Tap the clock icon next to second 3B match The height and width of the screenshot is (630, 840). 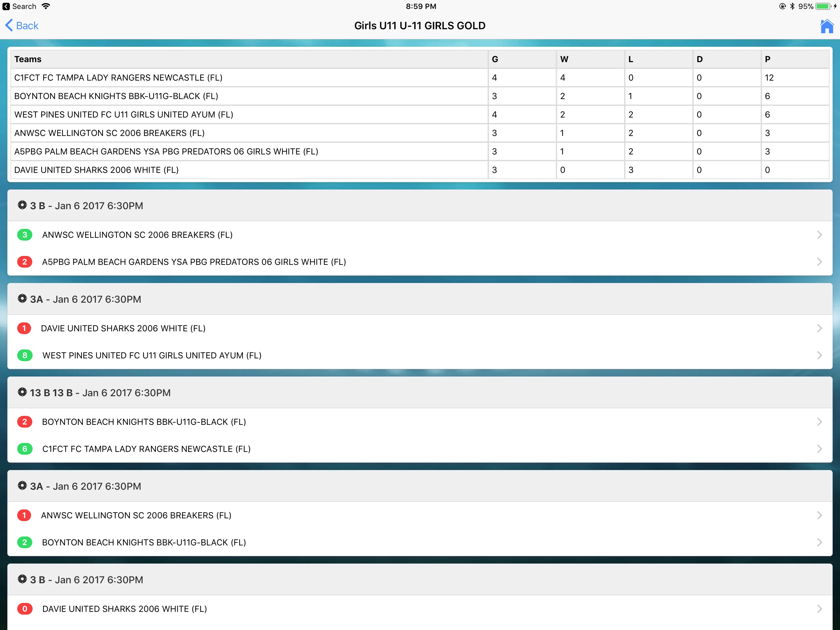click(21, 580)
